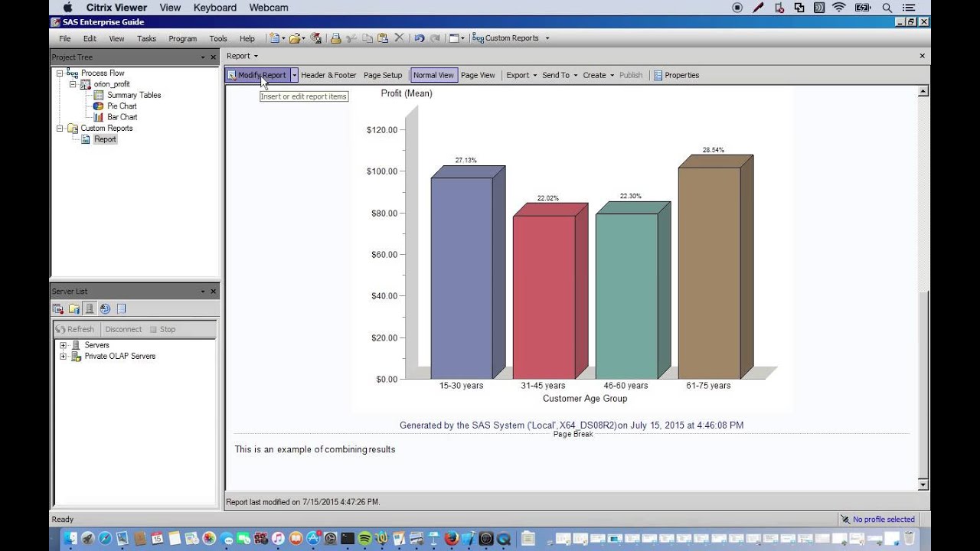Click the list page icon in Server List toolbar
980x551 pixels.
coord(121,308)
